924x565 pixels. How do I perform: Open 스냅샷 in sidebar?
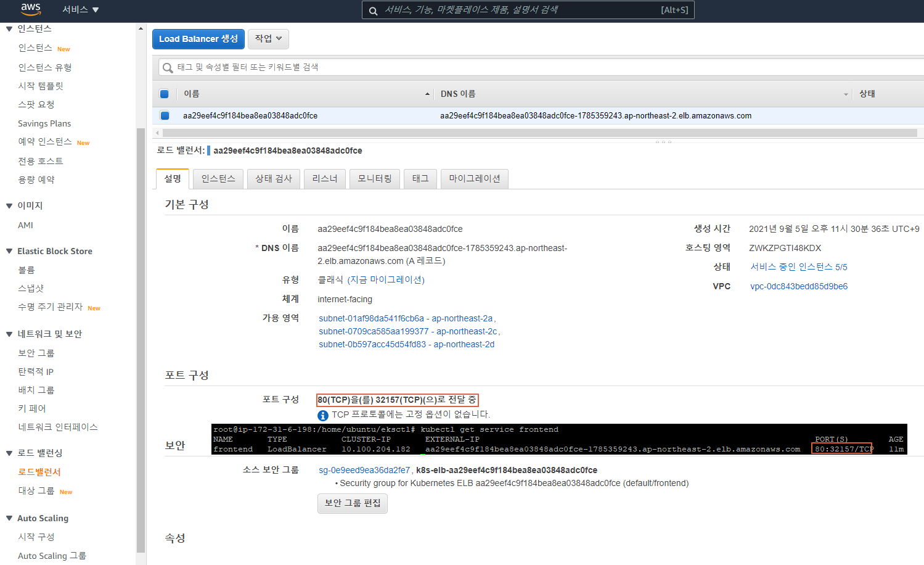pos(31,289)
